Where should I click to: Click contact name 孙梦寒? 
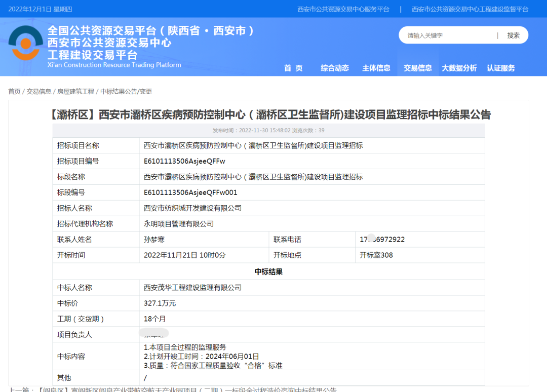154,240
